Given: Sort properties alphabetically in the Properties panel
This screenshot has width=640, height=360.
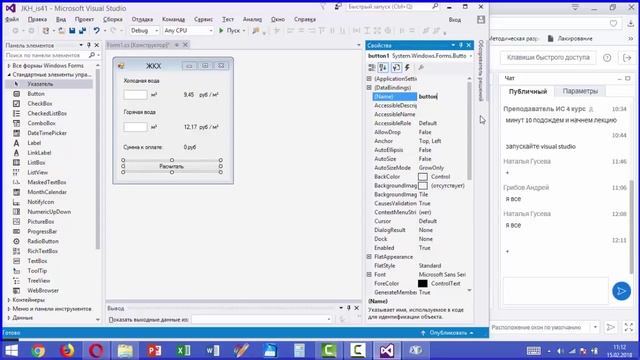Looking at the screenshot, I should click(x=383, y=67).
